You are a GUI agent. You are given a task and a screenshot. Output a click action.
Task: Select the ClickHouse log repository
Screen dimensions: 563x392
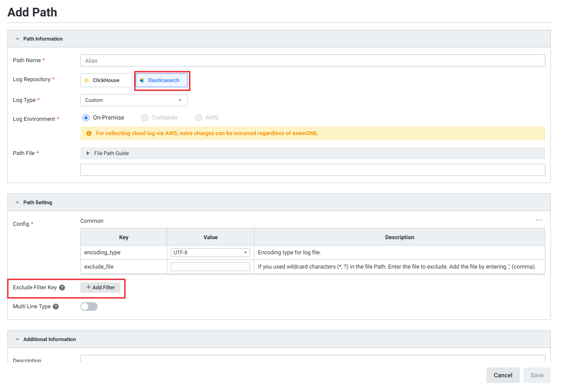click(106, 80)
